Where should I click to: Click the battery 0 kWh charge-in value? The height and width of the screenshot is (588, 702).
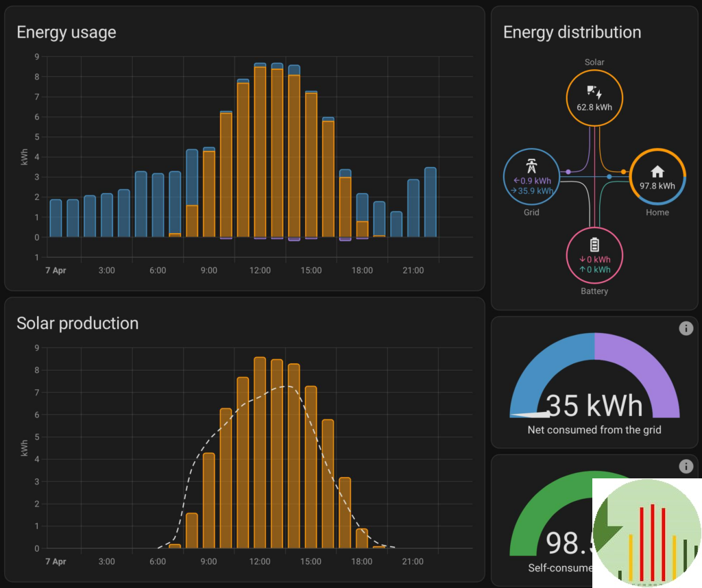coord(594,260)
